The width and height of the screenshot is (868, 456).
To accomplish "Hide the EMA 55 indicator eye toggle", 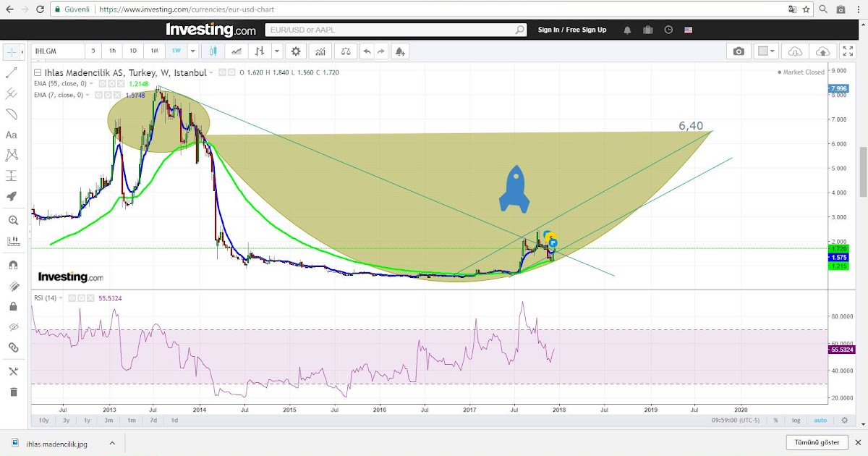I will (x=104, y=84).
